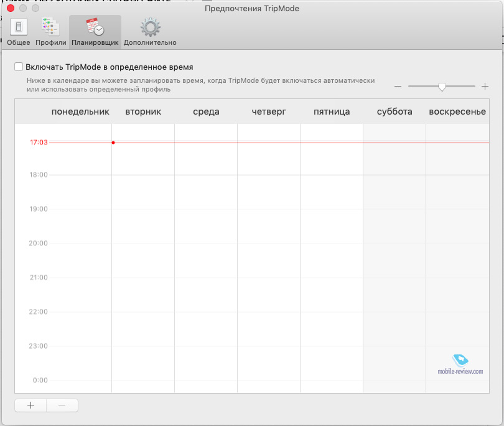This screenshot has height=426, width=504.
Task: Click the 23:00 time label
Action: click(x=38, y=346)
